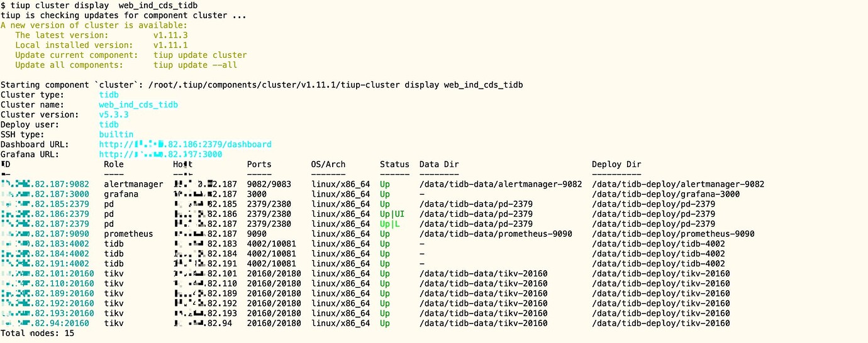Click the prometheus role cell

128,234
